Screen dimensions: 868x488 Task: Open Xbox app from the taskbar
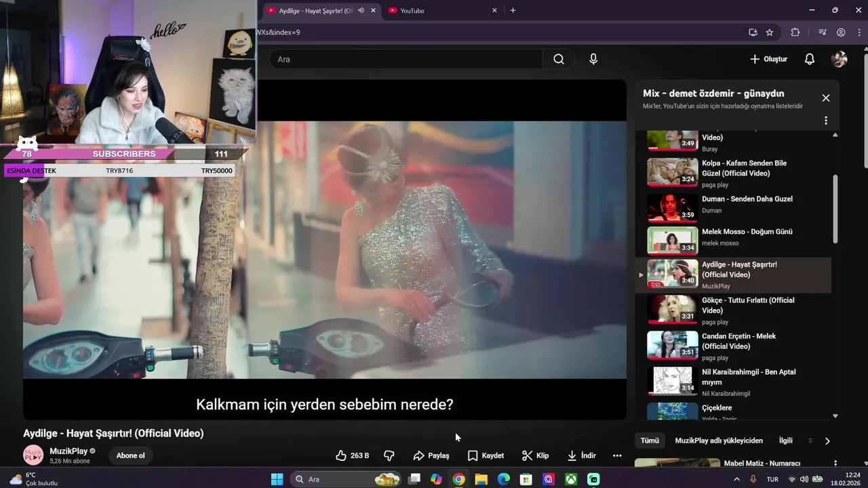point(571,479)
